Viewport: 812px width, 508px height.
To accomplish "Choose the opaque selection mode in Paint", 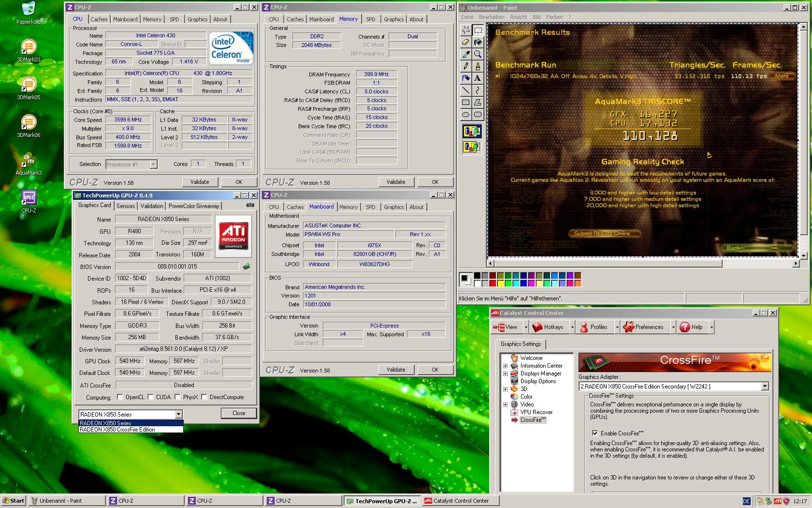I will (472, 131).
